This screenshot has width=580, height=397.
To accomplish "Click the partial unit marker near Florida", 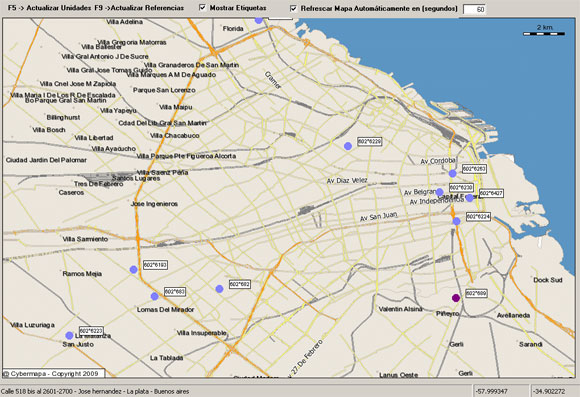I will (x=259, y=21).
